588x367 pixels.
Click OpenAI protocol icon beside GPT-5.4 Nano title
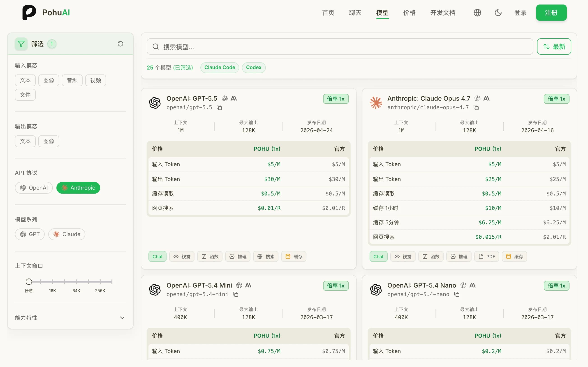point(463,285)
